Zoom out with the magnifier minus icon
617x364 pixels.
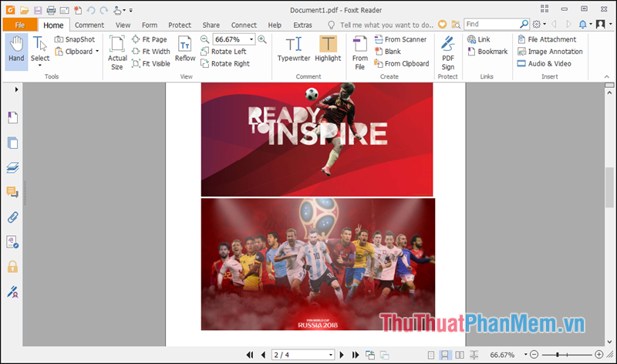pos(204,39)
